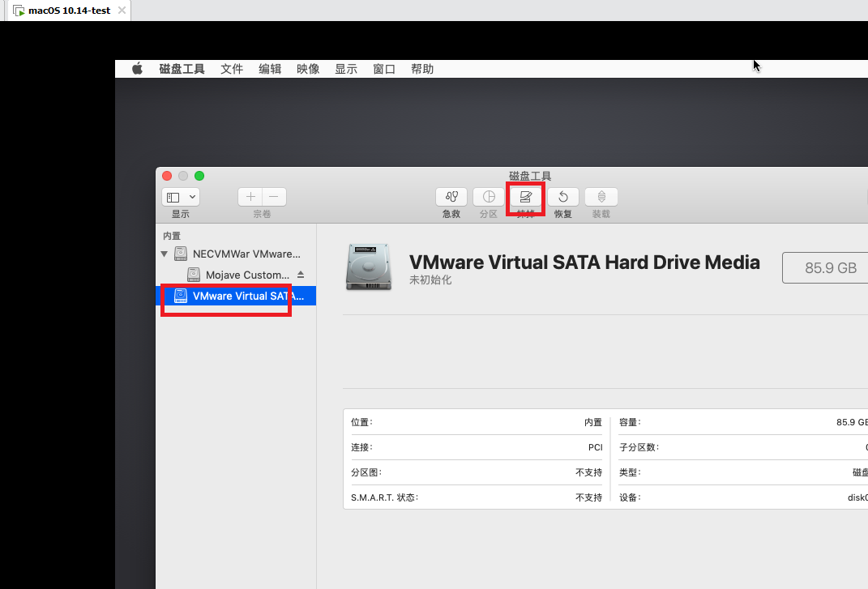Click the 分区图 info label
The width and height of the screenshot is (868, 589).
click(x=366, y=472)
